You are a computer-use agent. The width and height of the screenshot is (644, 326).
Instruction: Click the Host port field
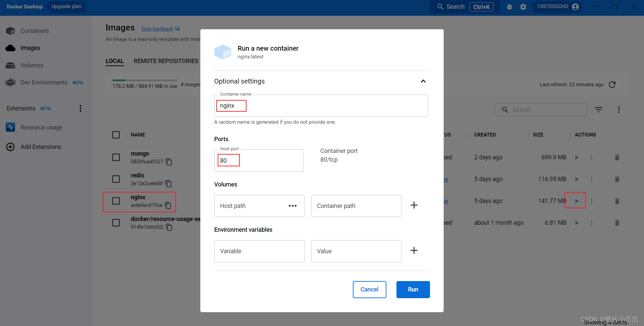(x=259, y=160)
